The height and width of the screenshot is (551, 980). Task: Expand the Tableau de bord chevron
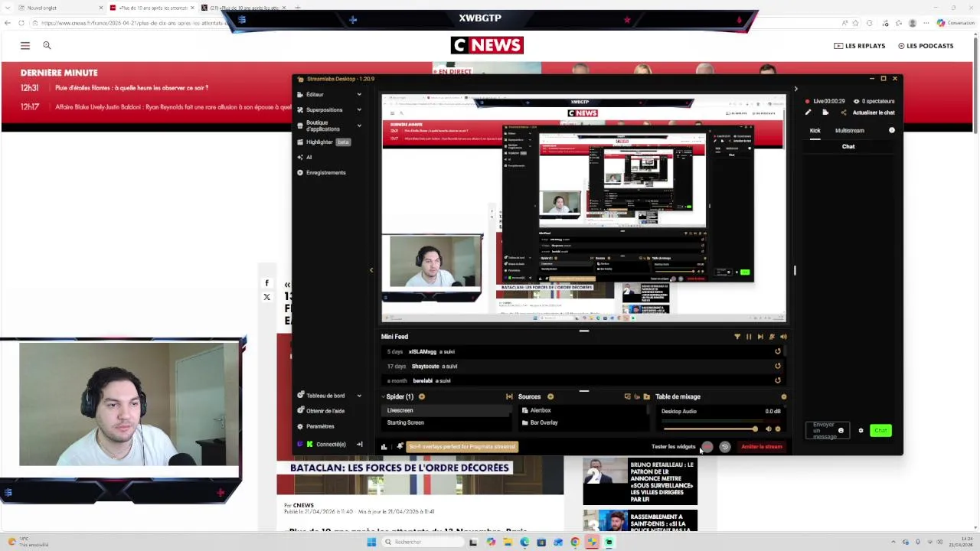coord(359,396)
